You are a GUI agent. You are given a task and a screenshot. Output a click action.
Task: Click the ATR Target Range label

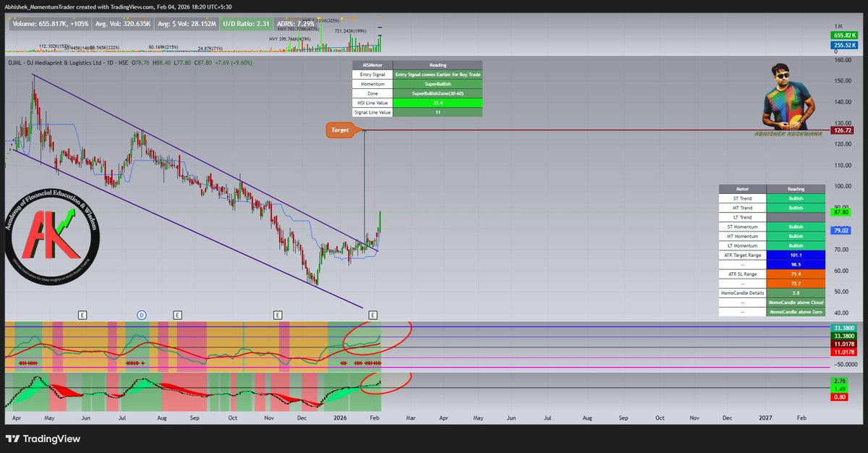click(742, 255)
